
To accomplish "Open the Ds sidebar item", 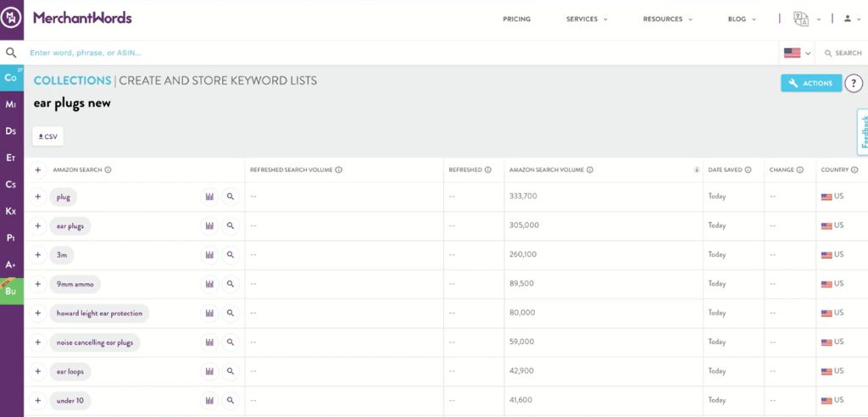I will click(11, 131).
